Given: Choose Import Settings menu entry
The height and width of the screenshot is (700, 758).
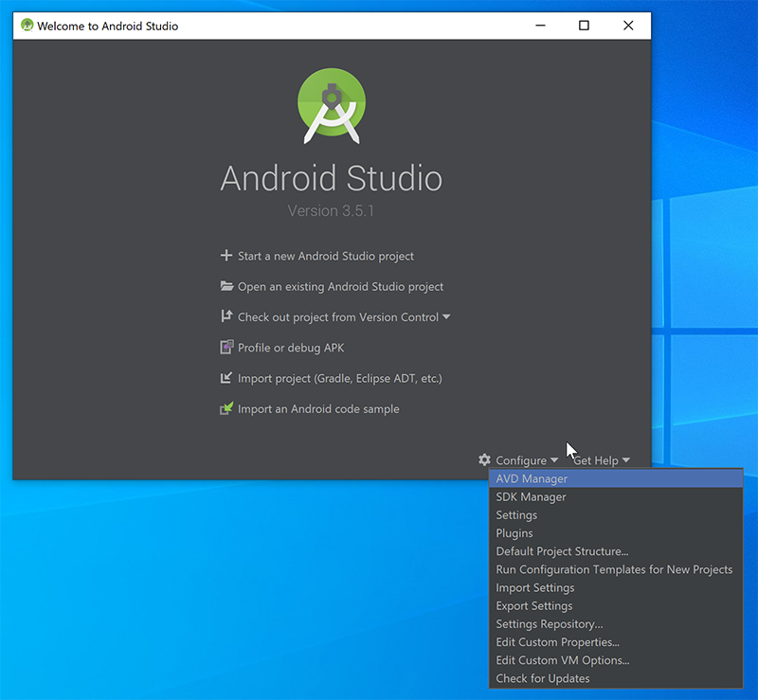Looking at the screenshot, I should [x=616, y=588].
